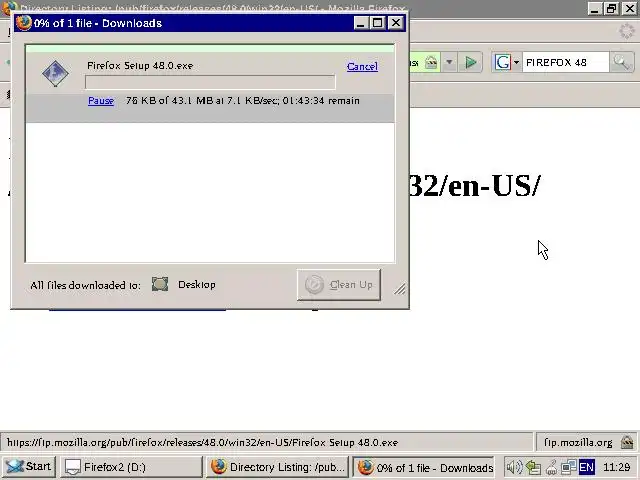Click the download status text line

pos(243,100)
